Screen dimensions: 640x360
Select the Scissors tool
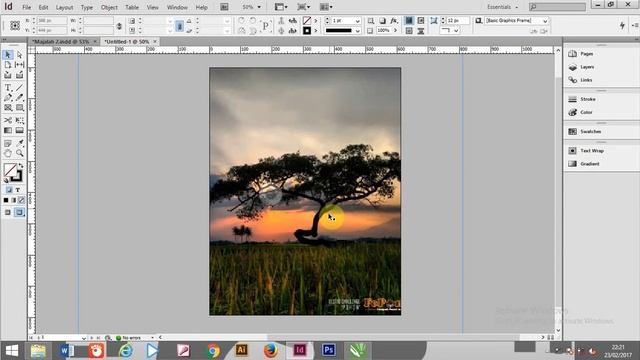point(8,120)
